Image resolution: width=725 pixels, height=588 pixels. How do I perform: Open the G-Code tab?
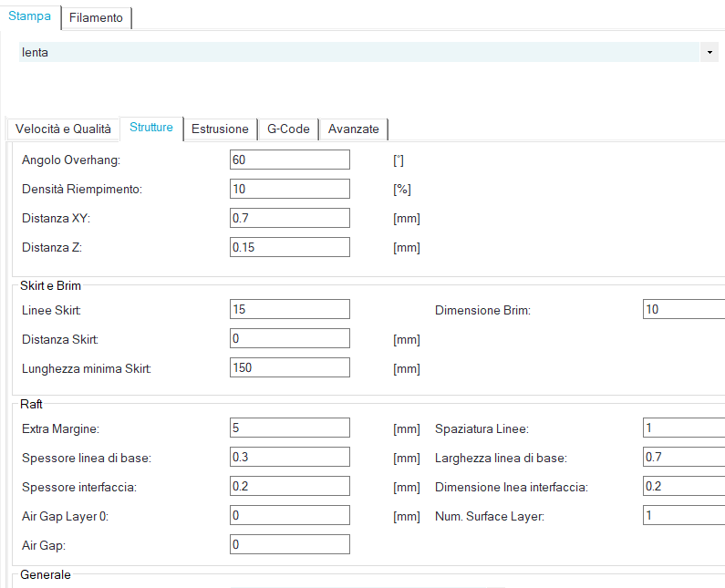[288, 129]
